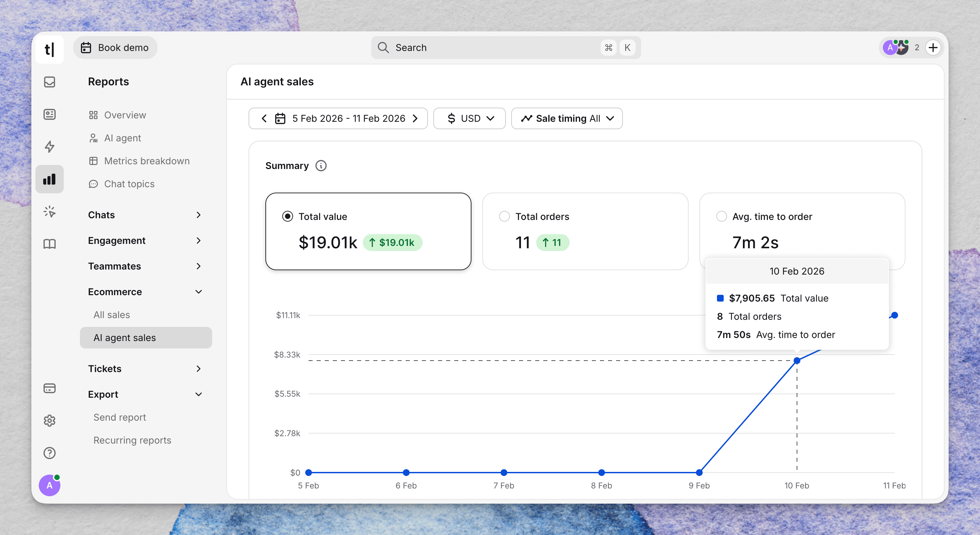The height and width of the screenshot is (535, 980).
Task: Open the knowledge base book icon
Action: tap(50, 244)
